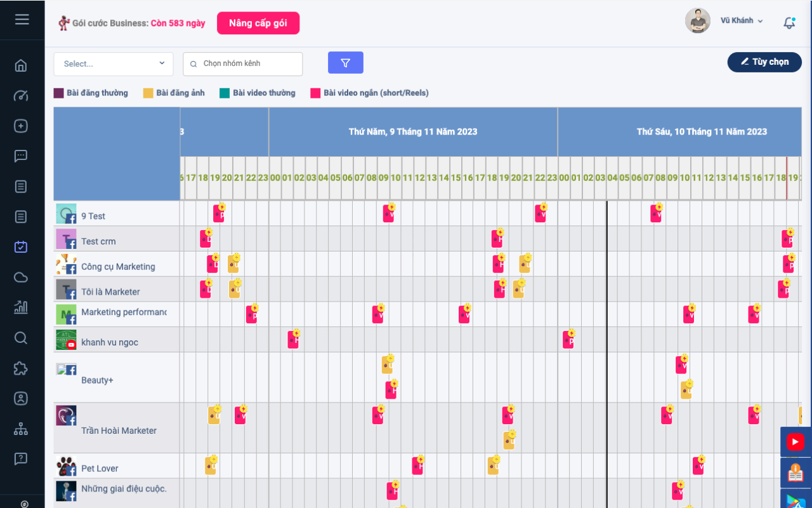This screenshot has width=812, height=508.
Task: Click the 'Bài đăng ảnh' yellow legend swatch
Action: tap(148, 93)
